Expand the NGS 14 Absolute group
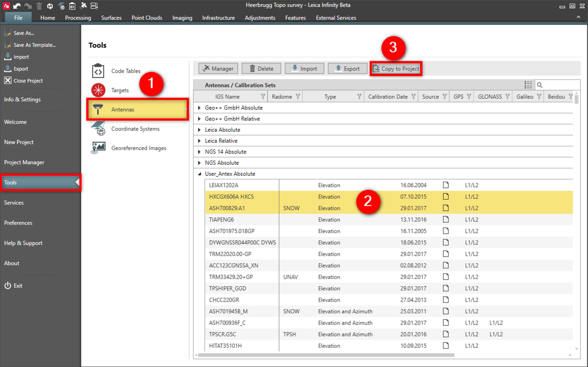588x367 pixels. [x=199, y=152]
